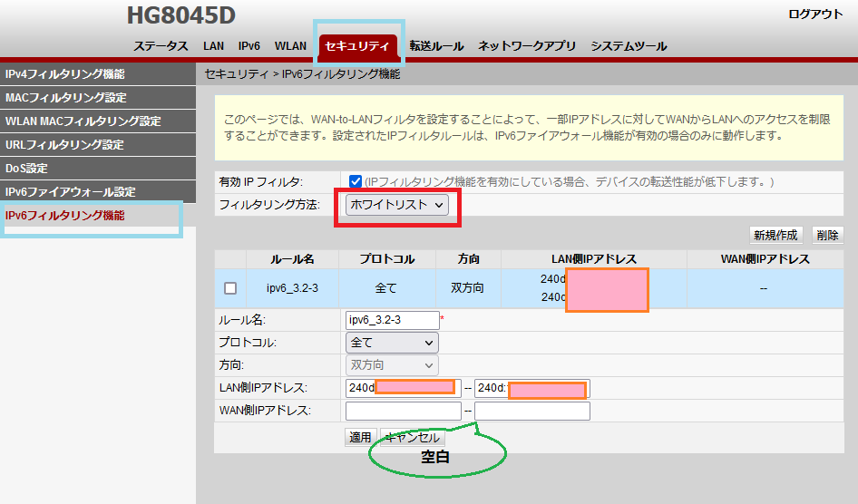The width and height of the screenshot is (858, 504).
Task: Click the ipv6_3.2-3 rule name cell
Action: click(292, 288)
